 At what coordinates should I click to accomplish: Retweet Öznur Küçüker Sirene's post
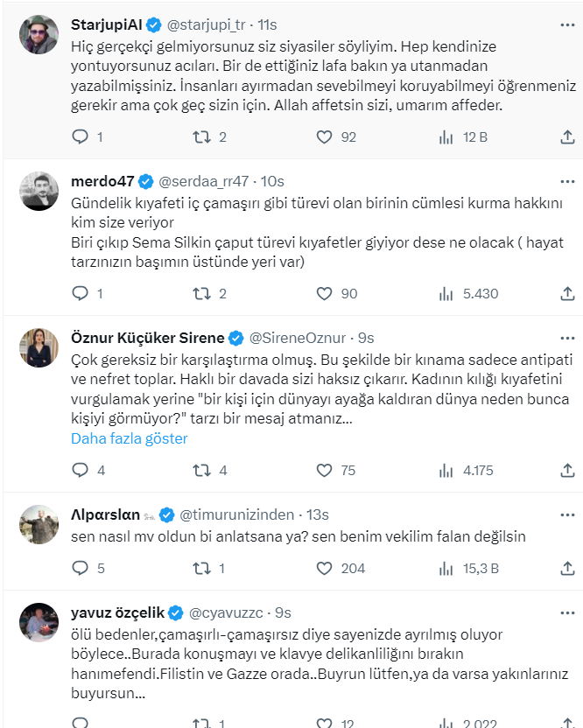tap(201, 470)
